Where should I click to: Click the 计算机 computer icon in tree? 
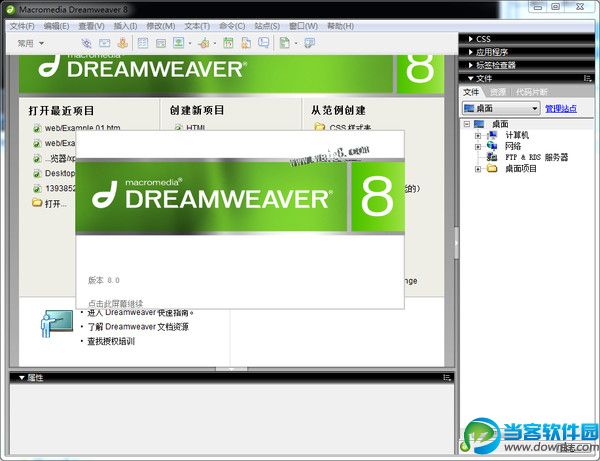coord(492,135)
